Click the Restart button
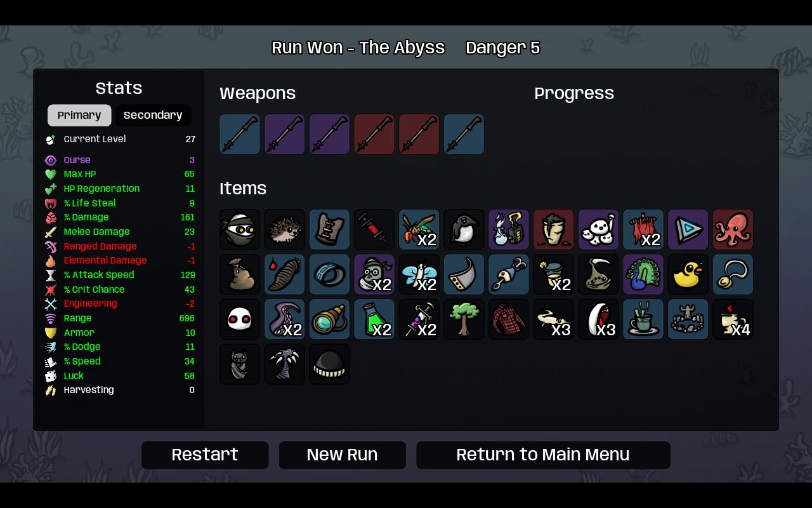This screenshot has width=812, height=508. tap(205, 455)
